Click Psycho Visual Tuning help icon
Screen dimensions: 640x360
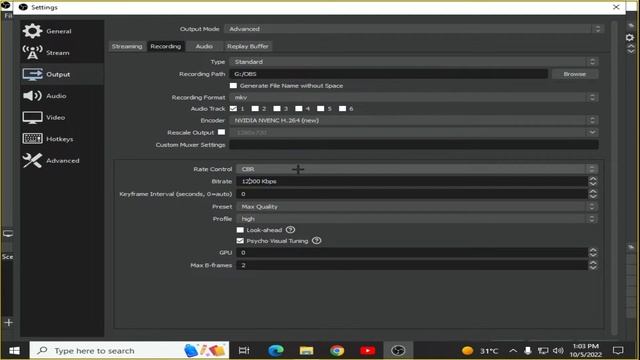pyautogui.click(x=316, y=240)
